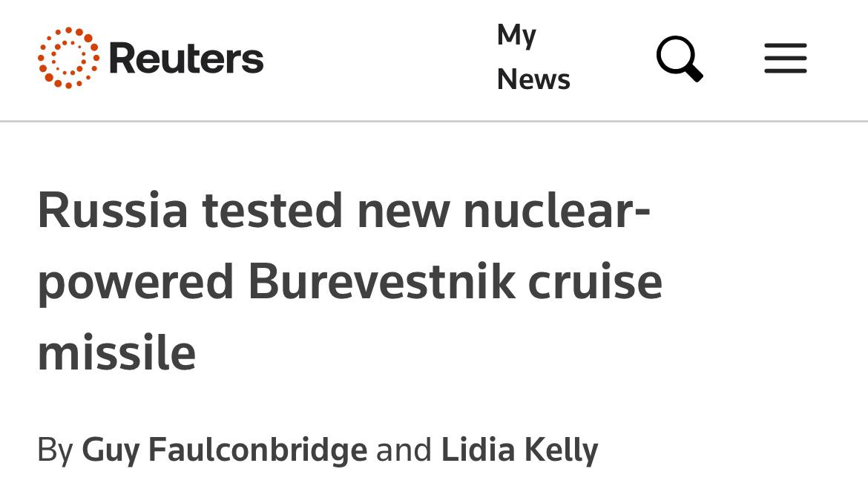Viewport: 868px width, 486px height.
Task: Open author Guy Faulconbridge's profile
Action: pos(224,450)
